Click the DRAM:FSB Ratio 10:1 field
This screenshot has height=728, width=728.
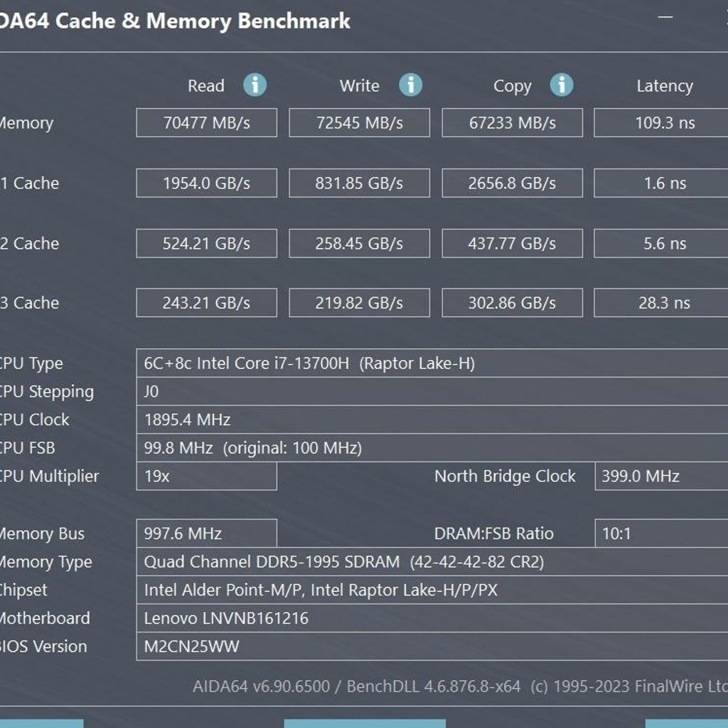coord(661,533)
